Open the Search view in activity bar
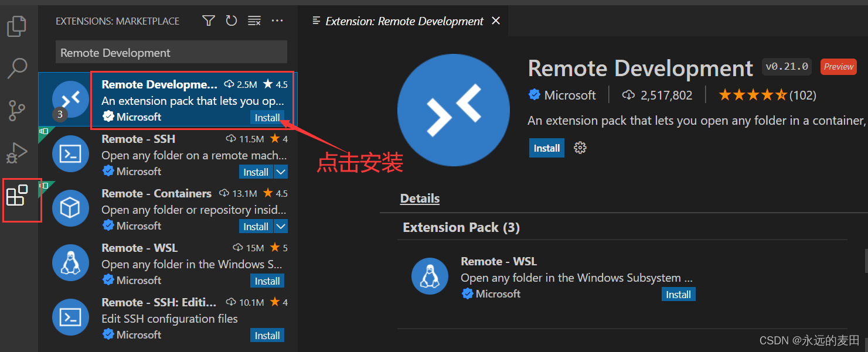The image size is (868, 352). 16,68
